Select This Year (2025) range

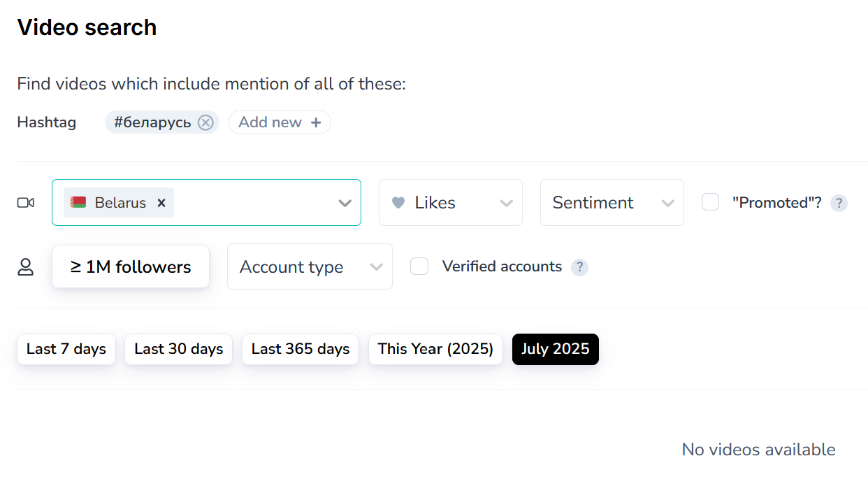click(435, 349)
